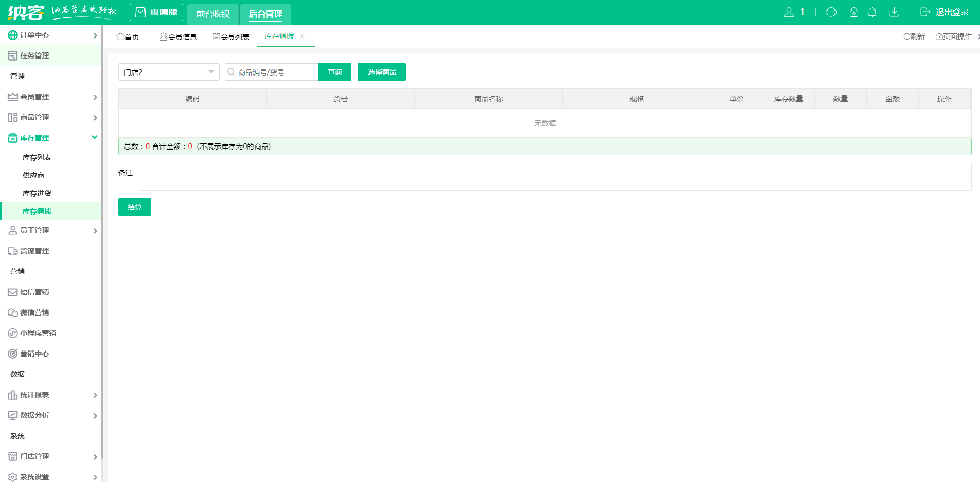980x482 pixels.
Task: Open 库存进货 in the sidebar
Action: [37, 193]
